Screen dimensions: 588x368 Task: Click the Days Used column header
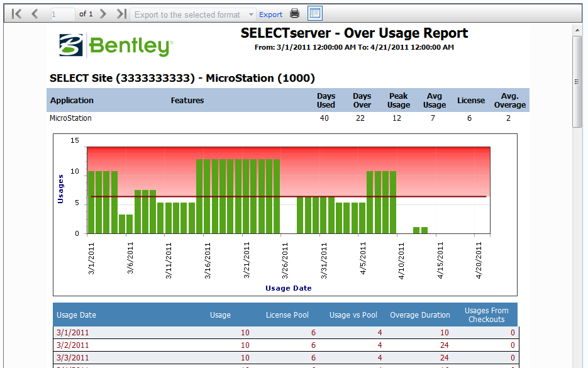(x=326, y=101)
